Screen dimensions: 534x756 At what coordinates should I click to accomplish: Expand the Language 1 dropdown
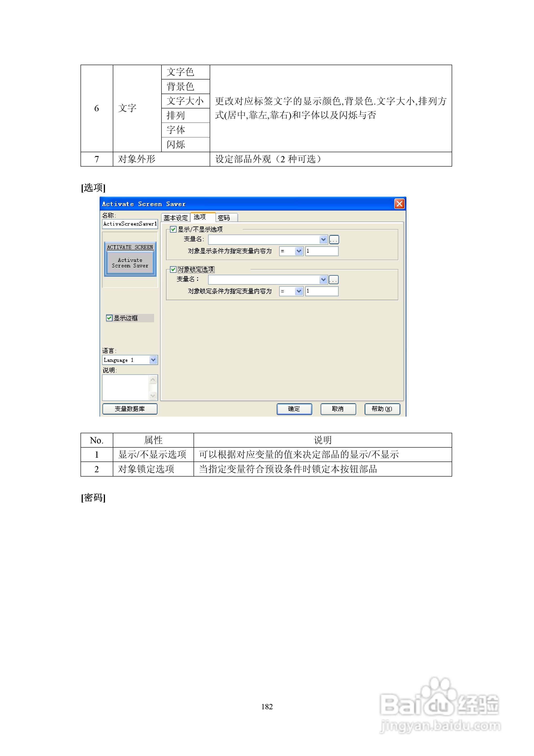(x=153, y=360)
